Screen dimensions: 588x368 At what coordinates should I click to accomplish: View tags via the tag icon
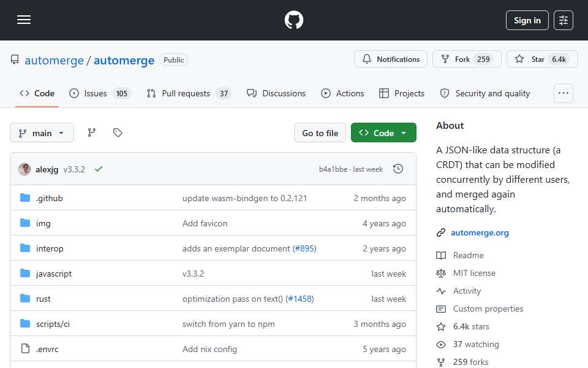[118, 132]
